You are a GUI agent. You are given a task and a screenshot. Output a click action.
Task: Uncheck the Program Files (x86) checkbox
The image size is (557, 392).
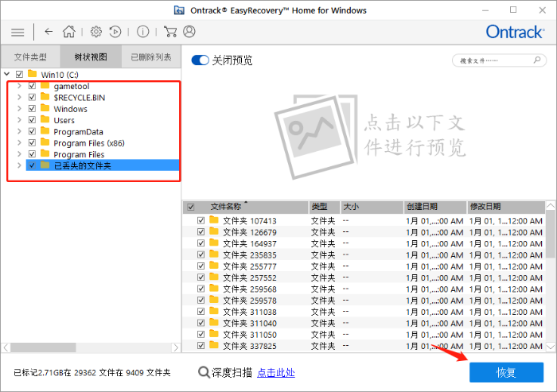pos(32,142)
